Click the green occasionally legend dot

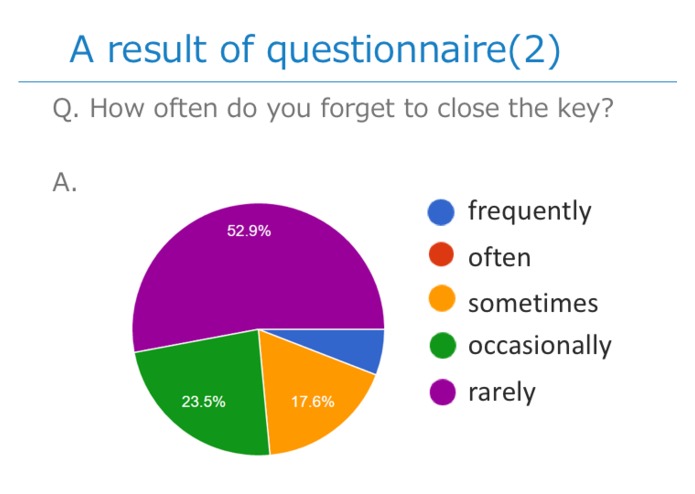click(x=443, y=345)
